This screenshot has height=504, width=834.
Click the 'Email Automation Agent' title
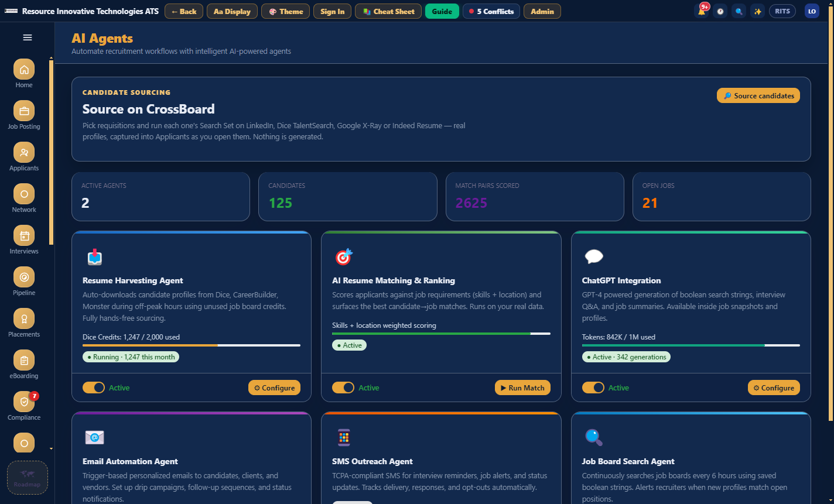[131, 461]
